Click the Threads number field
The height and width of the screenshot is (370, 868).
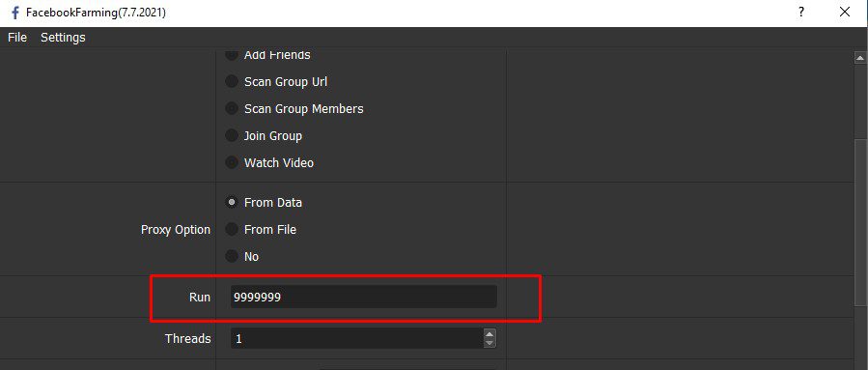pos(357,338)
